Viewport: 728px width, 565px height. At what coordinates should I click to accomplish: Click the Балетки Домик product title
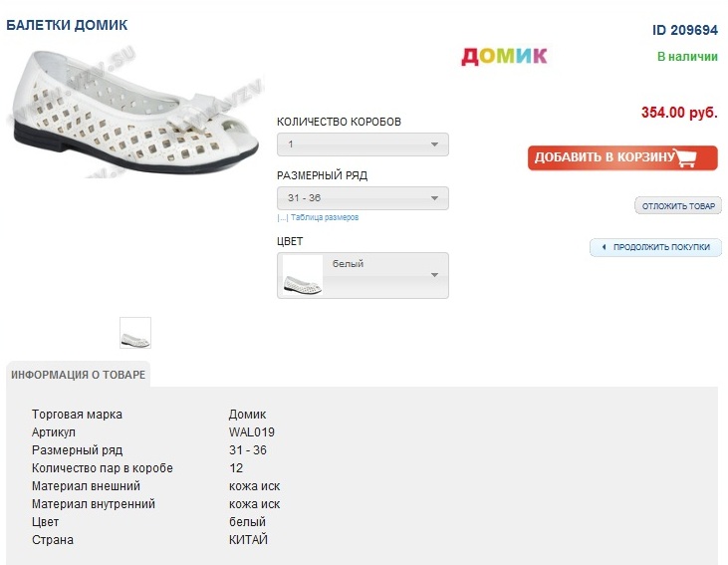point(67,24)
